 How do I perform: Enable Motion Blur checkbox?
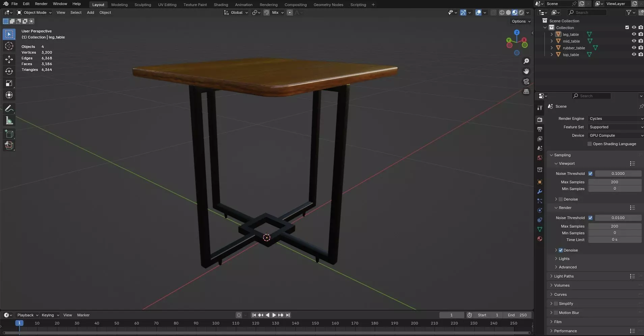click(556, 313)
